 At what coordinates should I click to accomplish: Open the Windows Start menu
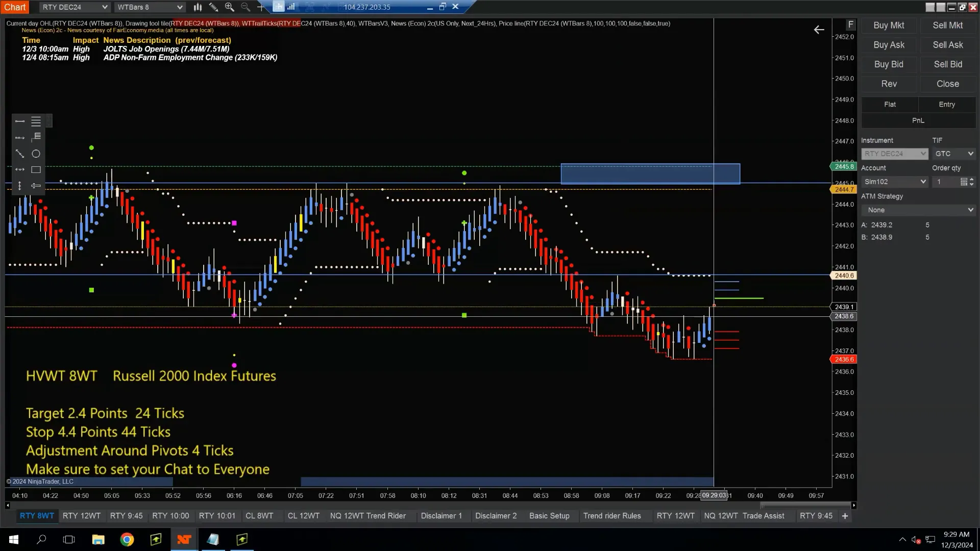pyautogui.click(x=14, y=539)
